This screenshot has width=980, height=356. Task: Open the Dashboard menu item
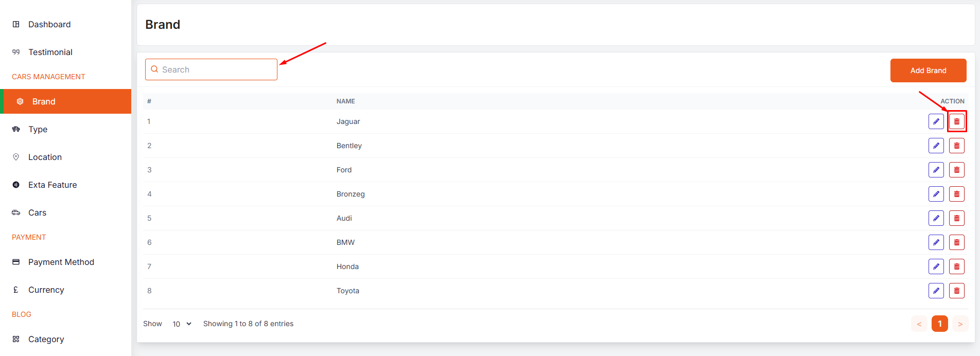[49, 24]
